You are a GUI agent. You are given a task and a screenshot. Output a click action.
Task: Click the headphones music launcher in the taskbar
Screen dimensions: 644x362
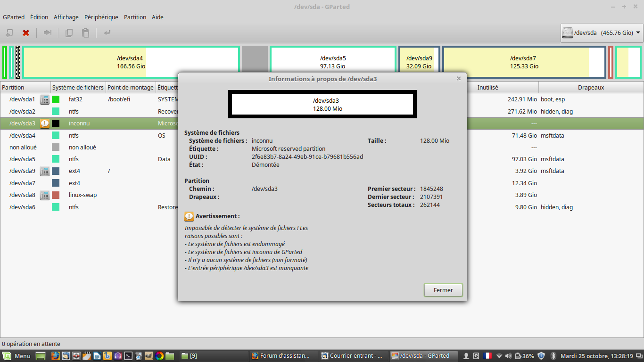coord(117,356)
